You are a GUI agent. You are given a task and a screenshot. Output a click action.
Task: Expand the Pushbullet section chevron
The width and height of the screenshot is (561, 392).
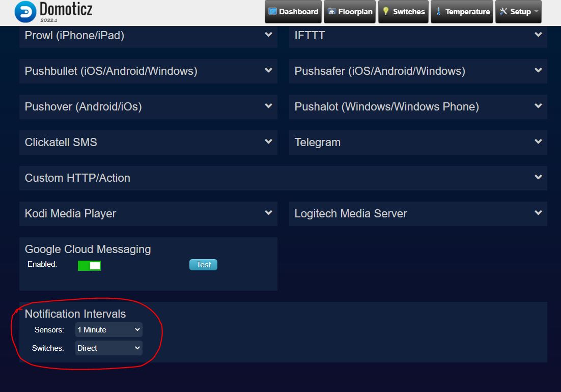(268, 70)
